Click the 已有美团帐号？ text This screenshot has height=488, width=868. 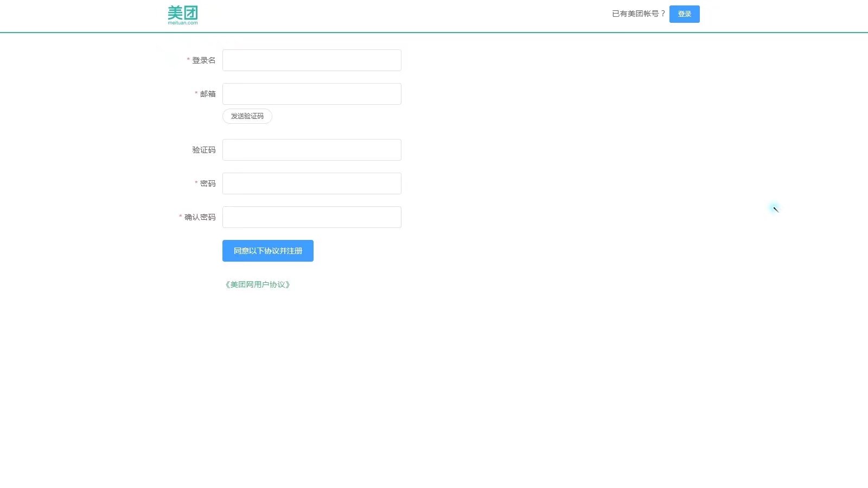639,14
